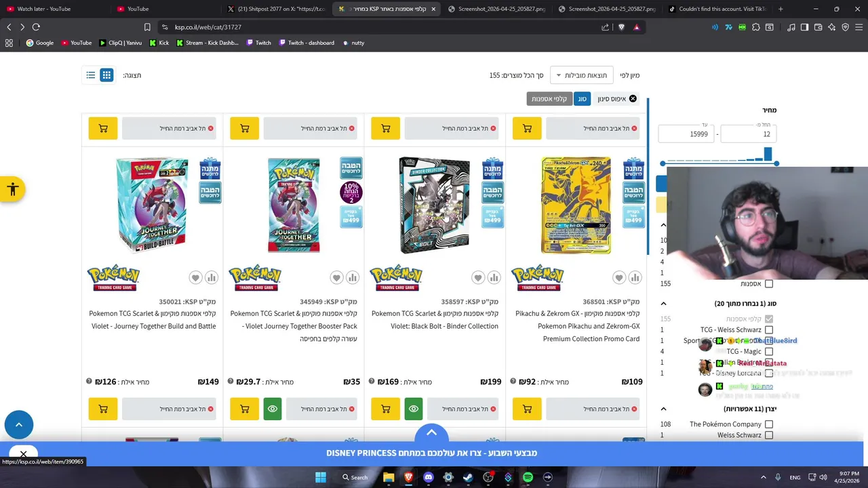This screenshot has height=488, width=868.
Task: Check the אספנות category checkbox
Action: coord(768,284)
